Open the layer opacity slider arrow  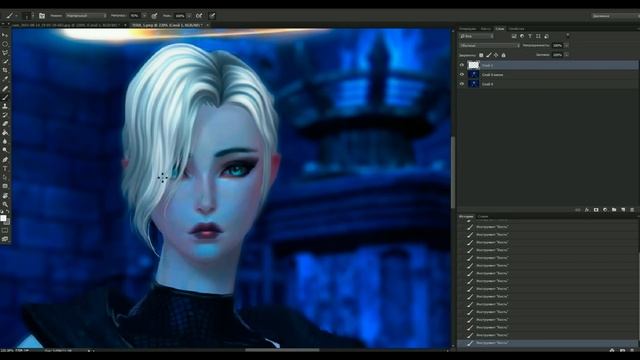coord(567,46)
